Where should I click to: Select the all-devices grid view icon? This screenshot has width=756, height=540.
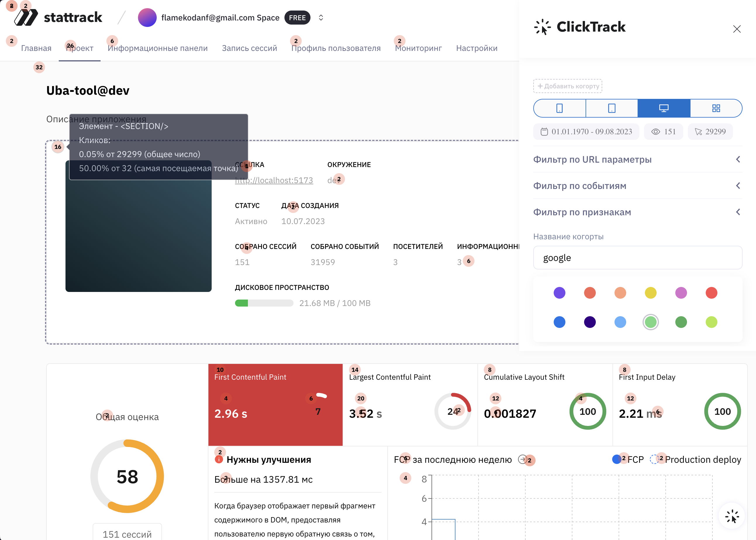[x=717, y=108]
